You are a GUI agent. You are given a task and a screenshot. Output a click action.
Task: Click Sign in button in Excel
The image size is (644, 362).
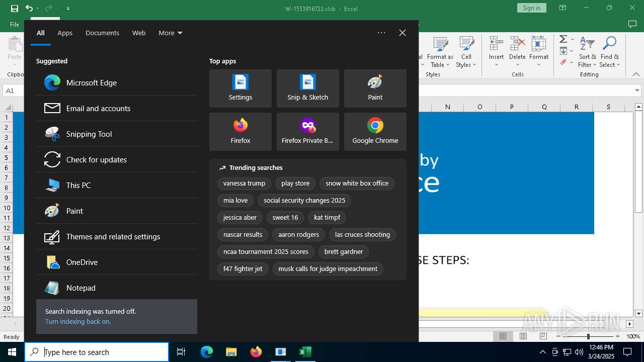(x=531, y=8)
